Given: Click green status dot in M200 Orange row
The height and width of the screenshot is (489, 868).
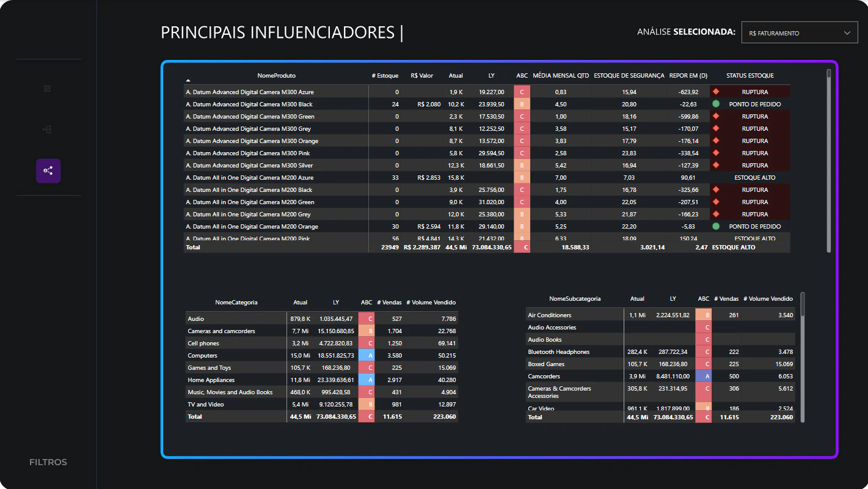Looking at the screenshot, I should (x=715, y=226).
